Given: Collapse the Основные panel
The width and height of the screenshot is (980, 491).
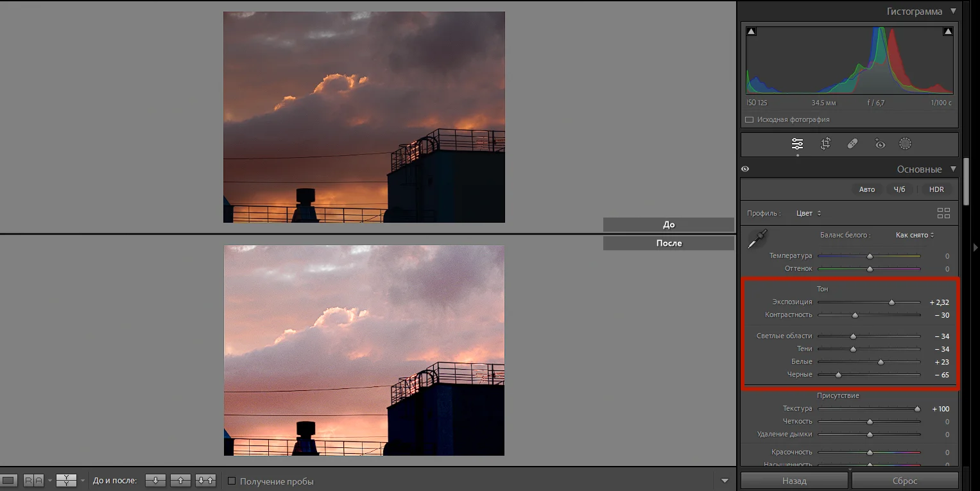Looking at the screenshot, I should (x=953, y=169).
